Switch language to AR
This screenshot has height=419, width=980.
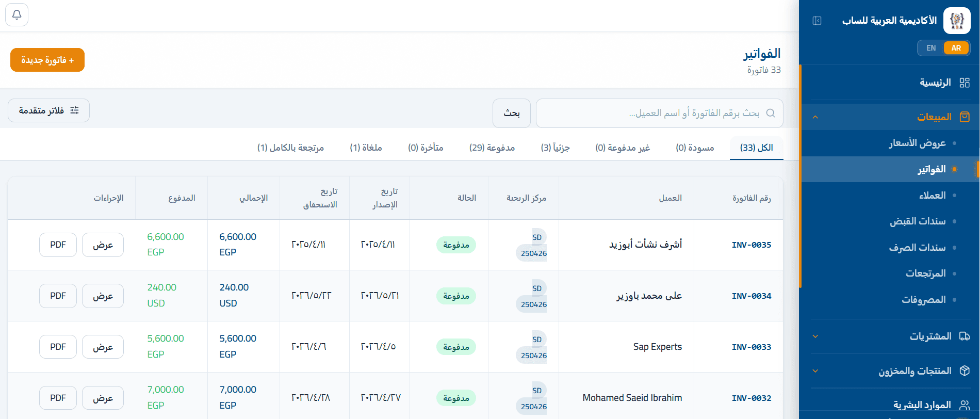956,48
